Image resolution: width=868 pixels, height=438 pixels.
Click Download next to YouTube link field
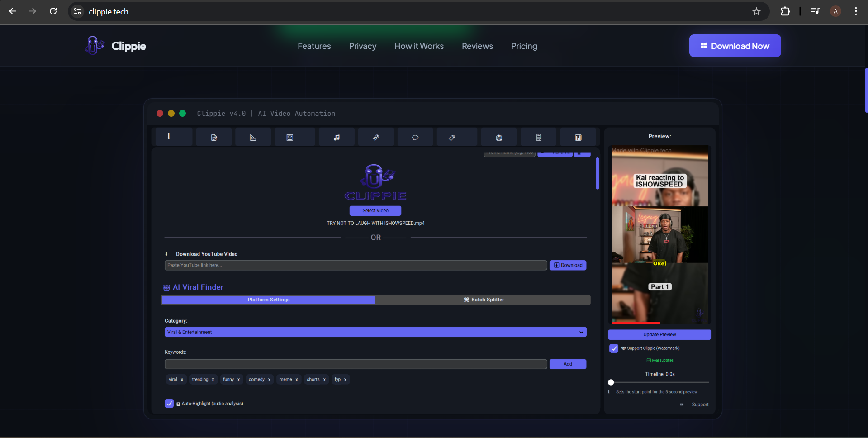(x=568, y=265)
